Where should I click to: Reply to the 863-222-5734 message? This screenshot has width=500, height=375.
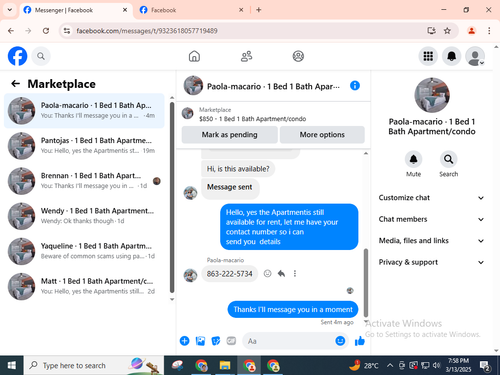pyautogui.click(x=281, y=274)
